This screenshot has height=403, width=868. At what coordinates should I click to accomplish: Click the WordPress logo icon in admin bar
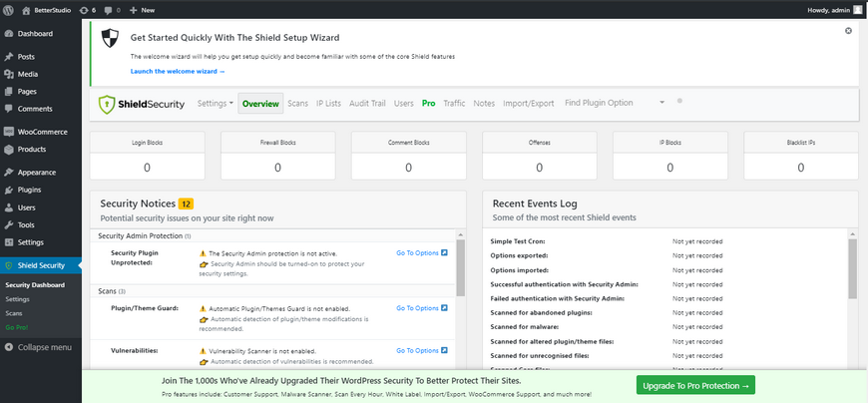[8, 9]
